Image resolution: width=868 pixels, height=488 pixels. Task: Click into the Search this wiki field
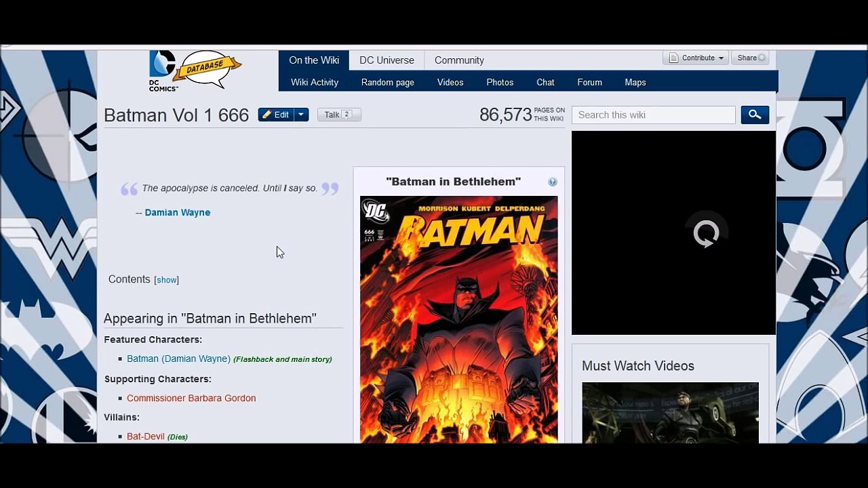click(x=654, y=115)
